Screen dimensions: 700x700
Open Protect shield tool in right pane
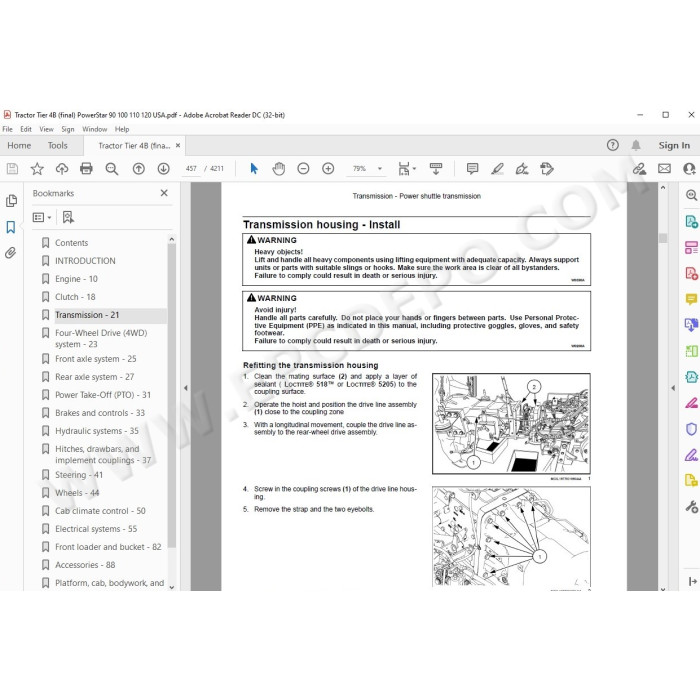(x=691, y=429)
